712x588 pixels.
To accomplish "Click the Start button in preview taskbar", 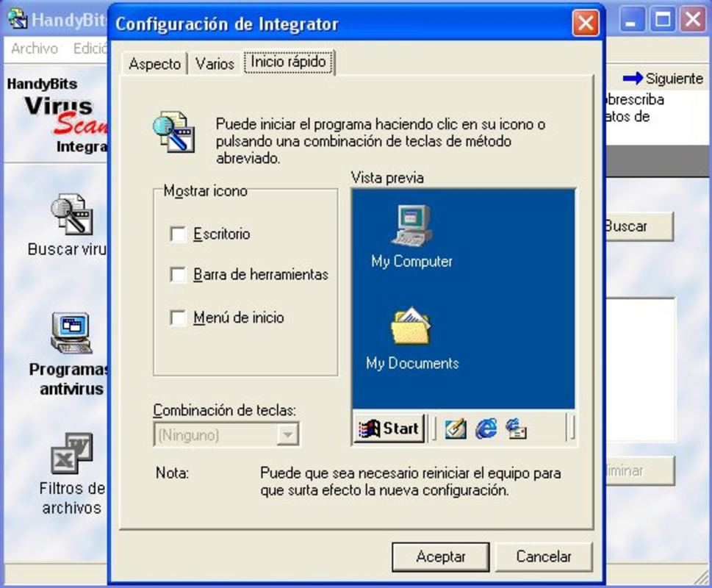I will coord(389,429).
